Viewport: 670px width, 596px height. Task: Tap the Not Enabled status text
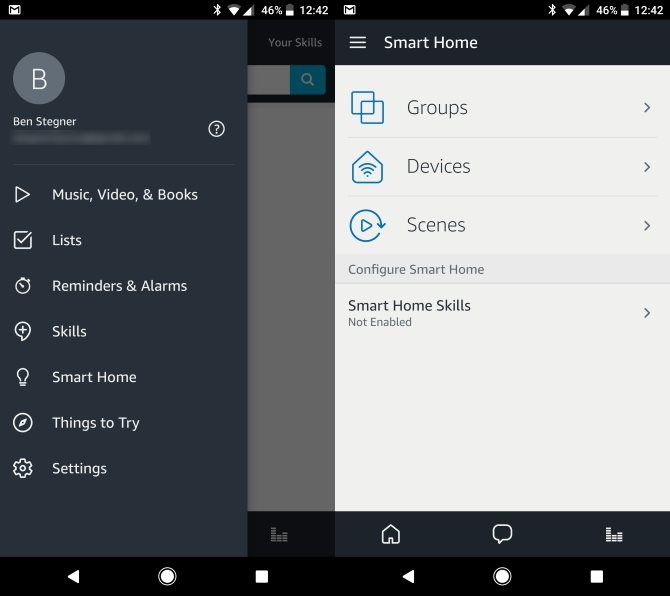point(380,322)
